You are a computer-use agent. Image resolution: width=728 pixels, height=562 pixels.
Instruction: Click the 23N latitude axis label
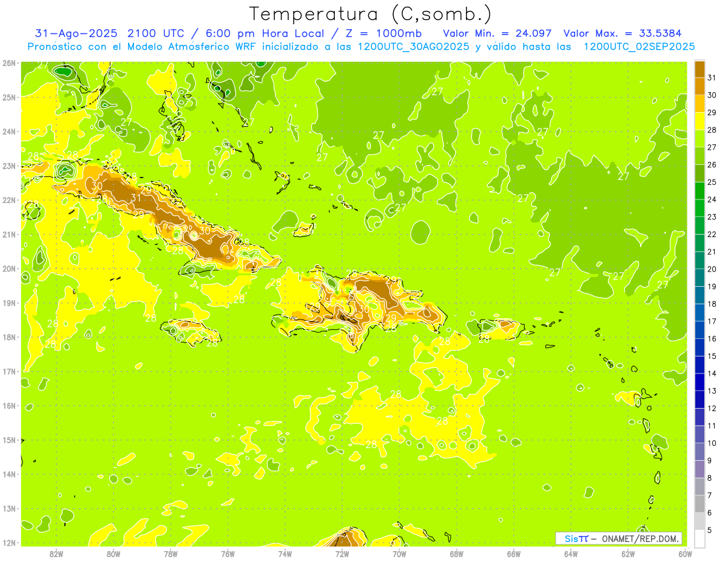[9, 166]
